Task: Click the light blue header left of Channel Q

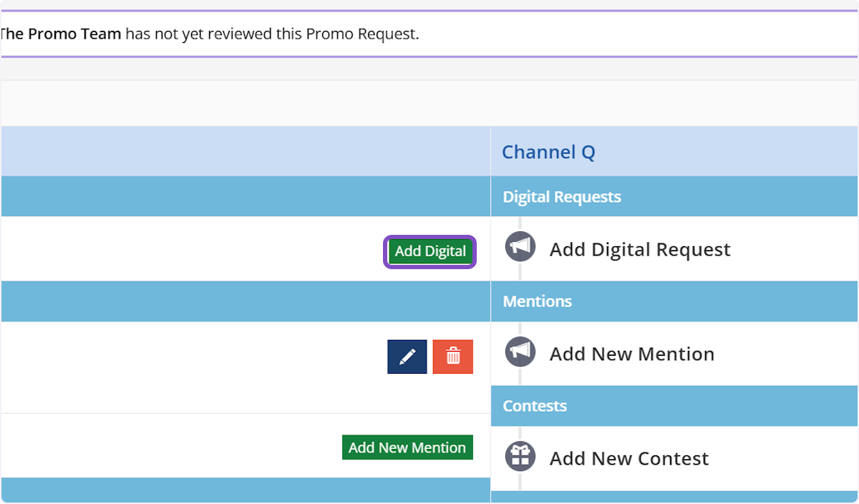Action: tap(245, 152)
